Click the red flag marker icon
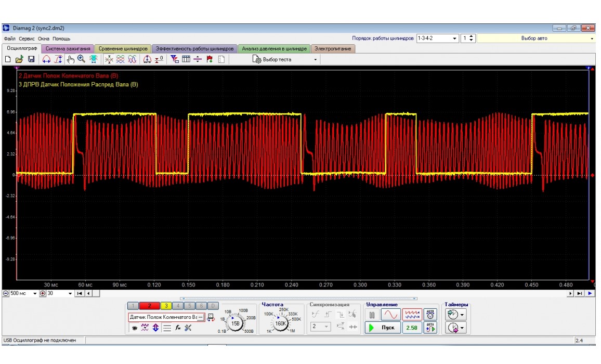601x364 pixels. tap(210, 59)
